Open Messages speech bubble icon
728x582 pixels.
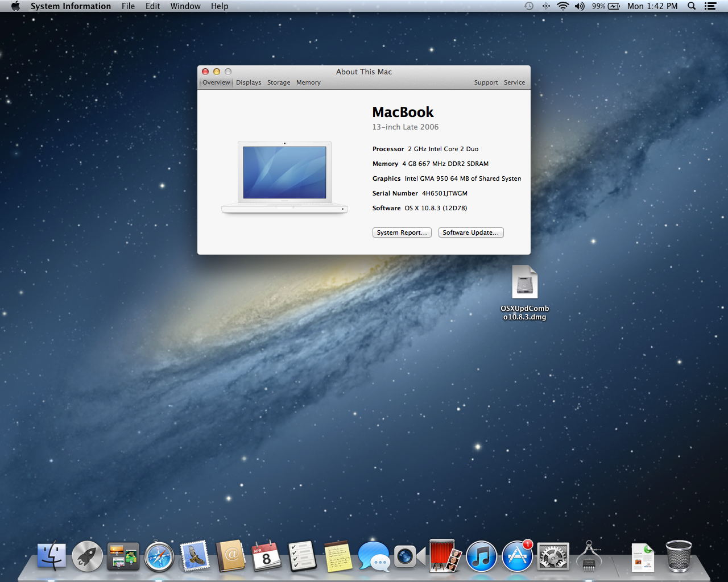point(374,556)
